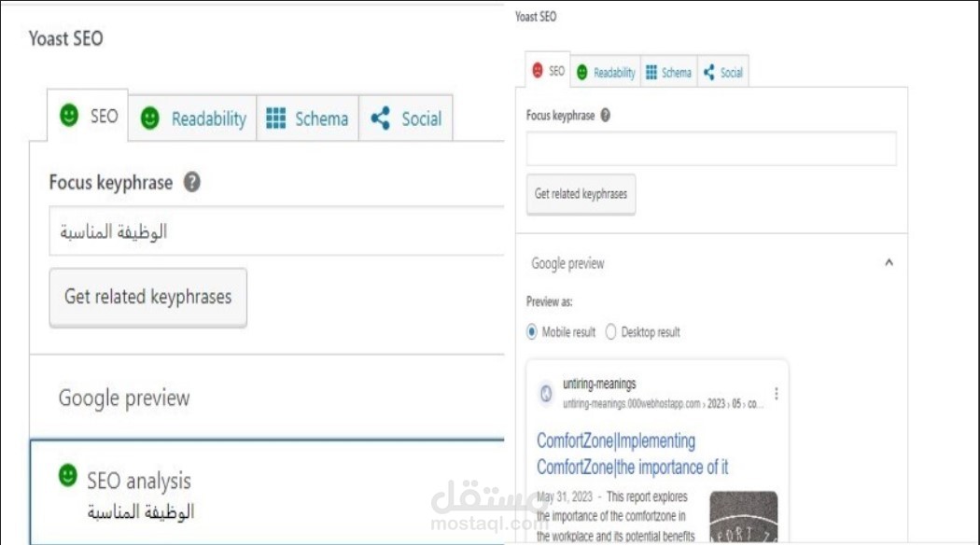
Task: Click the site favicon in Google preview card
Action: click(546, 393)
